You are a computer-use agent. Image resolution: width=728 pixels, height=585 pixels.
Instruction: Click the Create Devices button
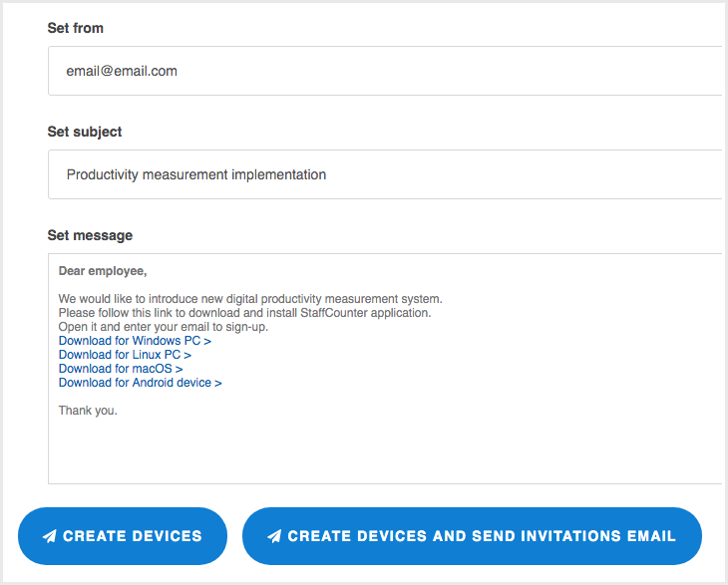(x=123, y=536)
